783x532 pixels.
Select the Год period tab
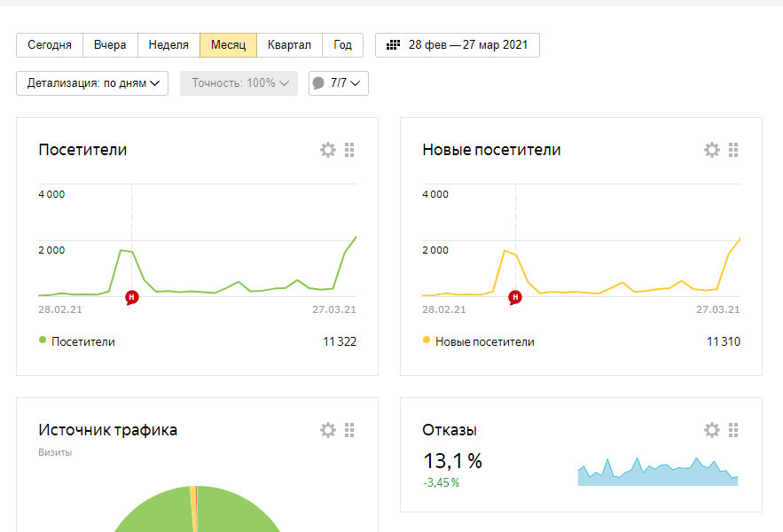(x=342, y=45)
